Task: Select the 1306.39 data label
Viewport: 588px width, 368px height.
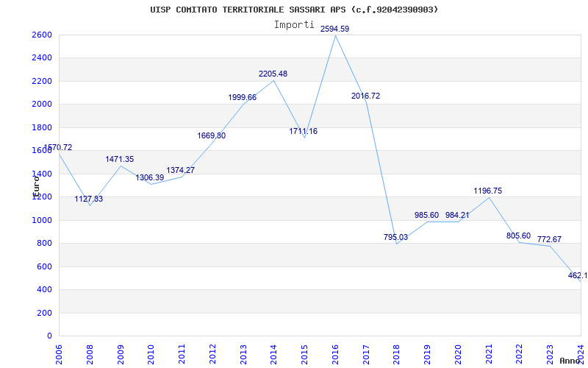Action: coord(150,177)
